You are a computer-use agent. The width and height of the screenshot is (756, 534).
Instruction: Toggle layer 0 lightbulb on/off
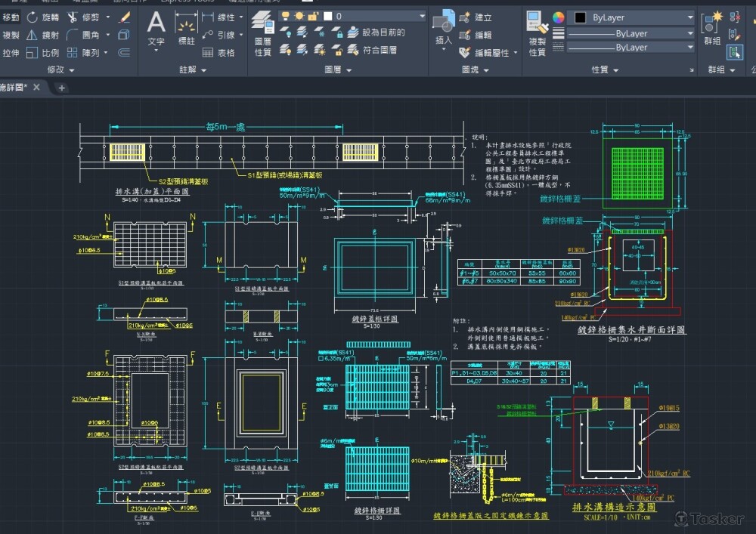click(x=283, y=16)
